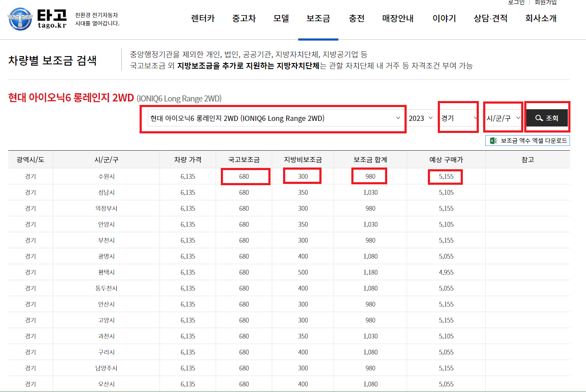This screenshot has width=586, height=392.
Task: Open the 회사소개 menu
Action: [x=541, y=19]
